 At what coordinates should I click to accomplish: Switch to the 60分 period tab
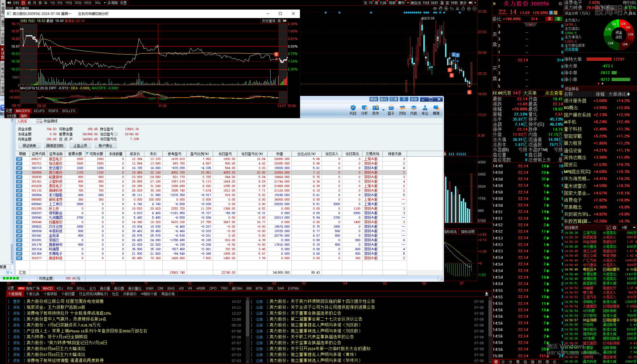88,3
